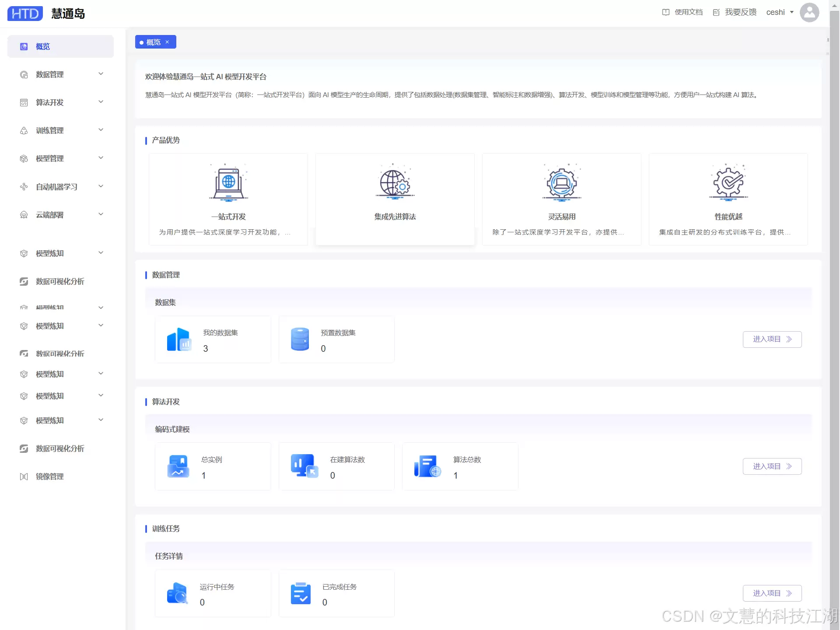Screen dimensions: 840x630
Task: Click the 数据管理 sidebar icon
Action: click(24, 74)
